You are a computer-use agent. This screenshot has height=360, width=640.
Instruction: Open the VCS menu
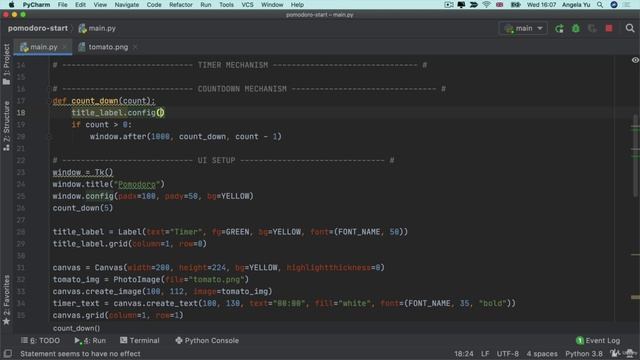(x=247, y=5)
